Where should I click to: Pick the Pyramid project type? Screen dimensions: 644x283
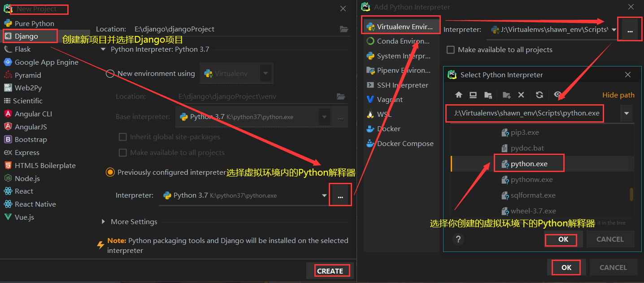click(x=27, y=75)
